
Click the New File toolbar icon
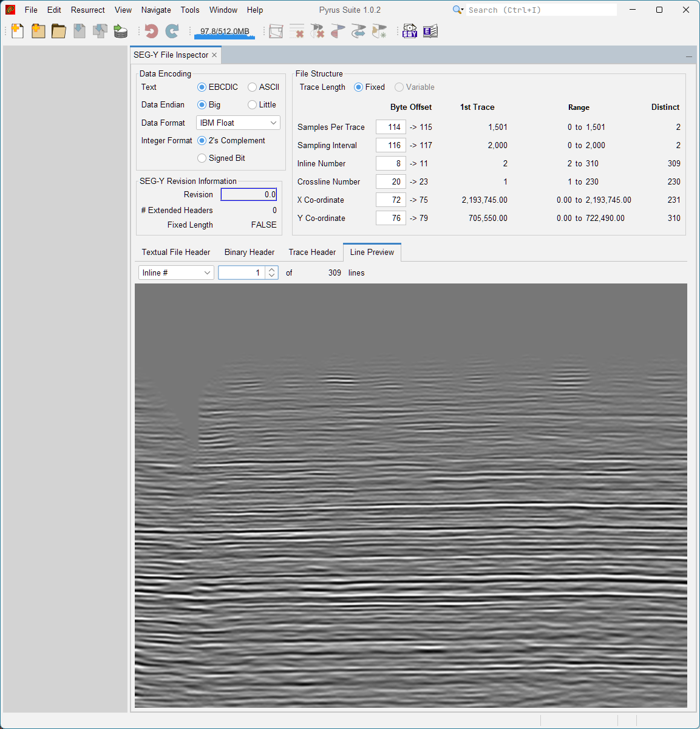click(18, 31)
